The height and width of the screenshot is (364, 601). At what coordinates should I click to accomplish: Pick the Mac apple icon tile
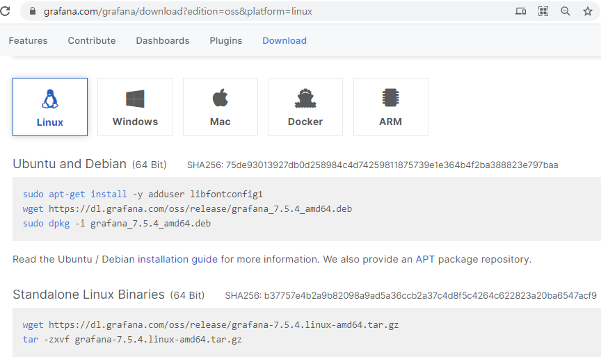(221, 107)
